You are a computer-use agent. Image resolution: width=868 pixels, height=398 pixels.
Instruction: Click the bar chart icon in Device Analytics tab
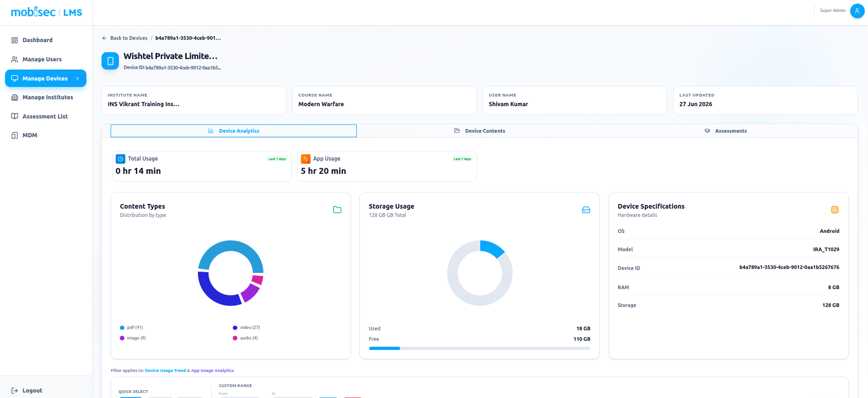click(x=211, y=131)
